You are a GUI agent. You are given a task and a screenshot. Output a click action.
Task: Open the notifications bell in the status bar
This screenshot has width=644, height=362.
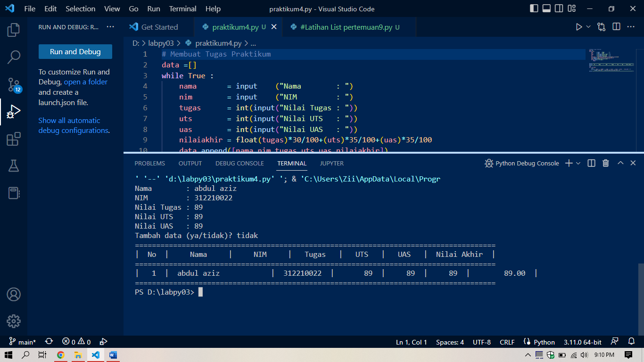tap(631, 342)
